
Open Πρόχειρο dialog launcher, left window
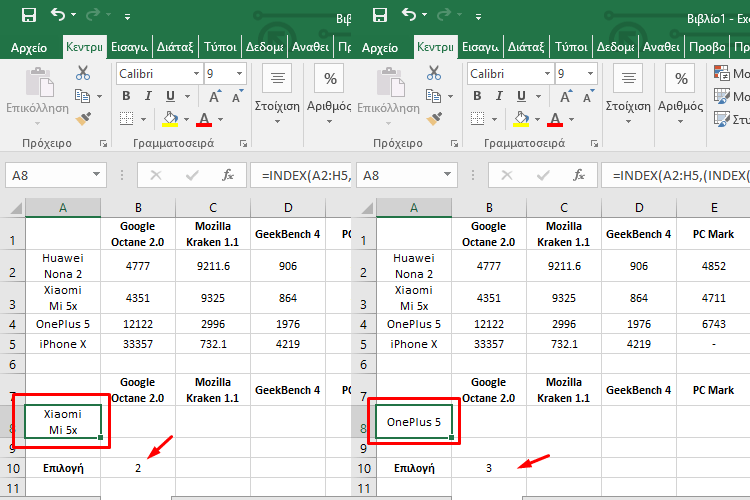[x=103, y=143]
